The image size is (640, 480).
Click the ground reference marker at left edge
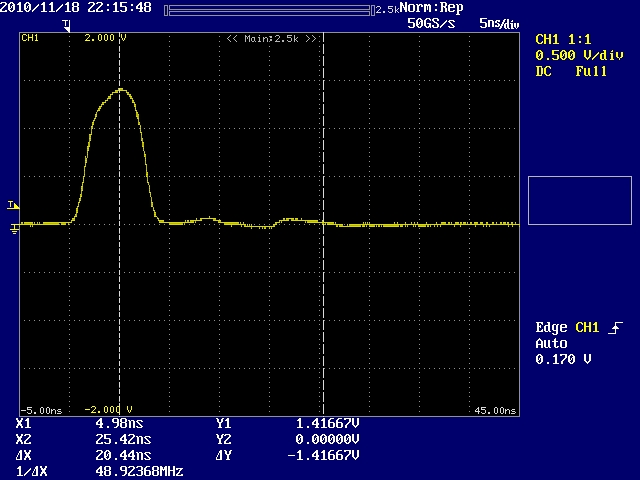[14, 229]
